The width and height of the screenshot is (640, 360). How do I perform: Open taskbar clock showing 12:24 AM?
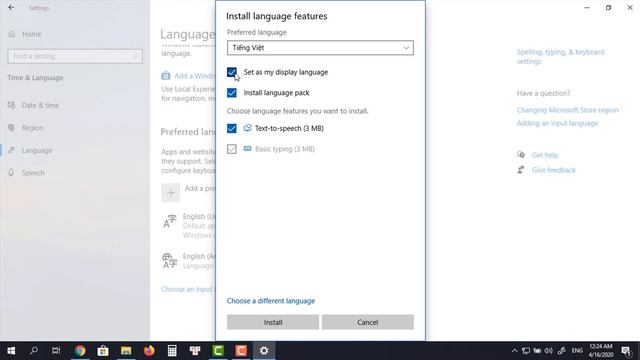(600, 351)
